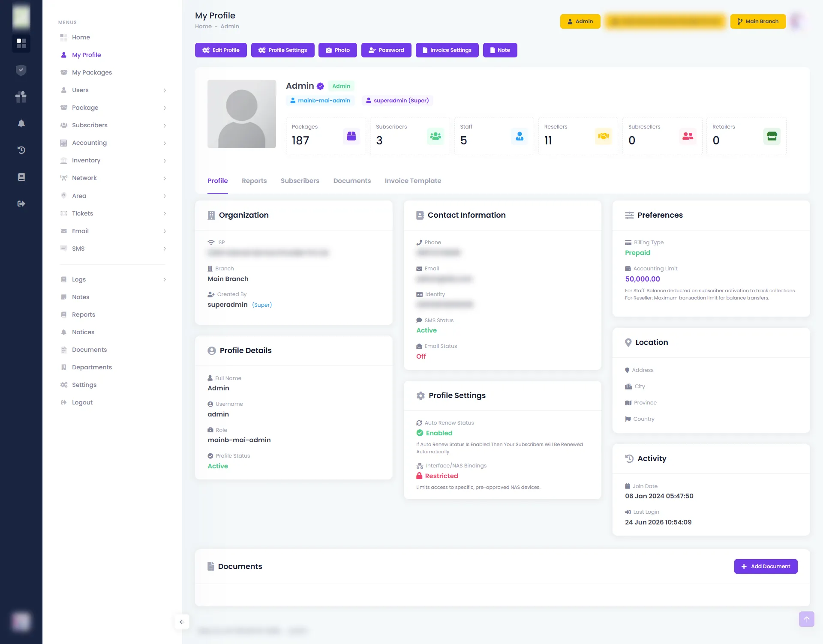823x644 pixels.
Task: Switch to the Subscribers tab
Action: pos(300,181)
